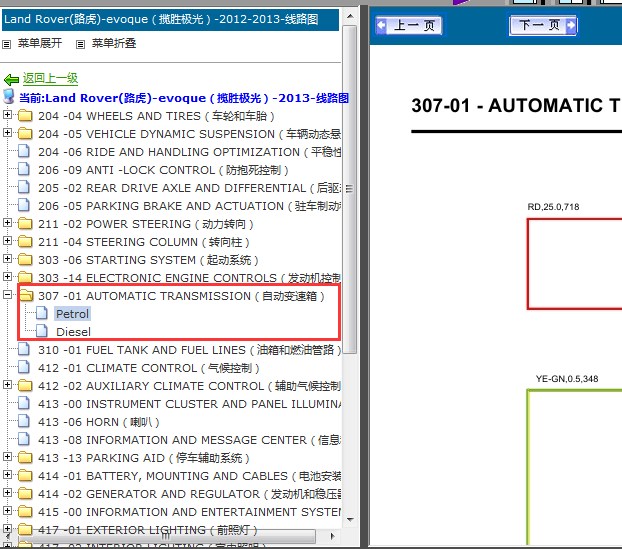Click page icon of 204-06 RIDE AND HANDLING
This screenshot has width=622, height=549.
click(24, 151)
